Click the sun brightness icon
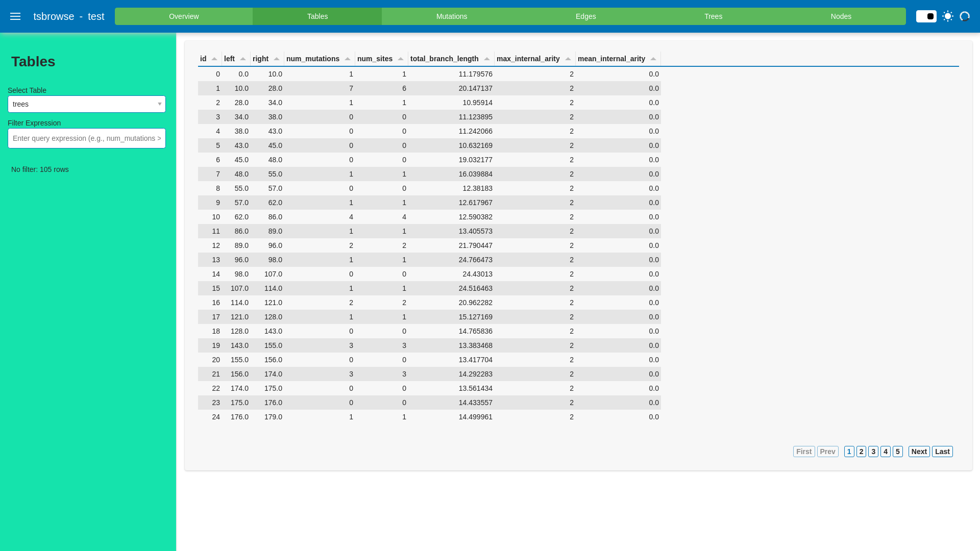 click(x=948, y=16)
